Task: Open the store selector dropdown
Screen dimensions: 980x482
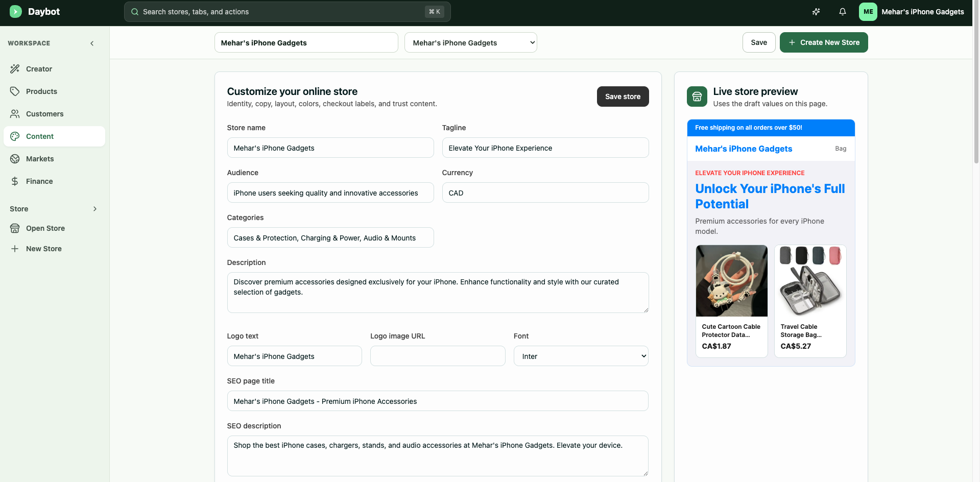Action: pos(471,42)
